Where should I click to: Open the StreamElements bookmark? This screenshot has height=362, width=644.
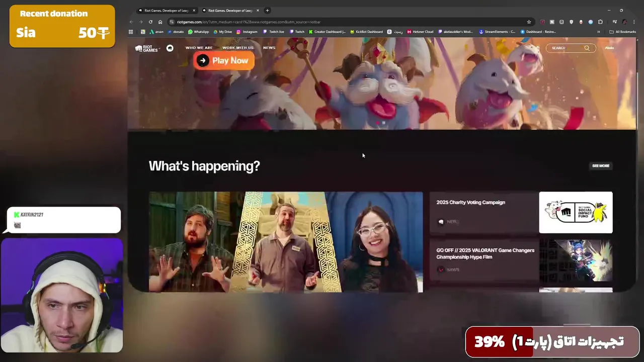[x=497, y=32]
